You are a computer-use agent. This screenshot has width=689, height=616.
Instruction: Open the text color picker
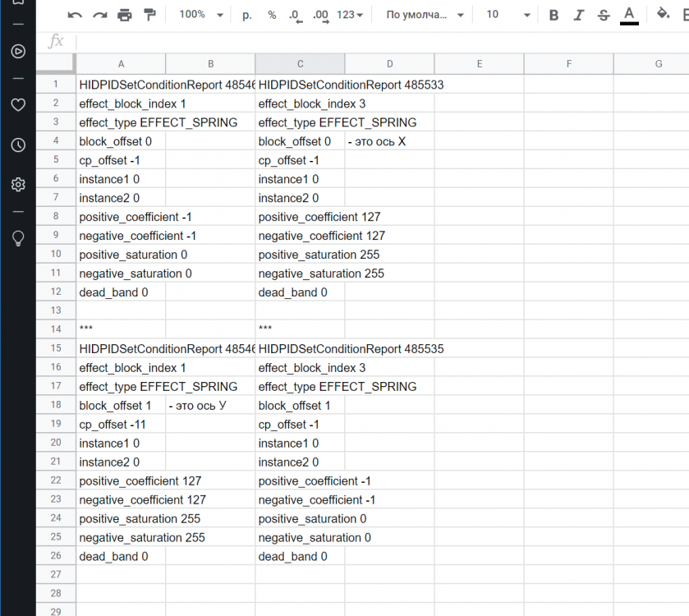(628, 15)
